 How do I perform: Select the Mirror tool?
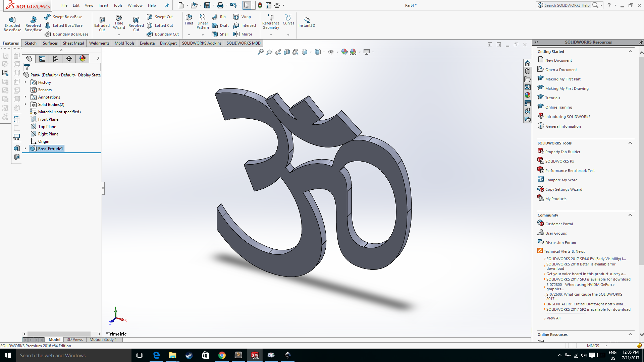point(243,34)
